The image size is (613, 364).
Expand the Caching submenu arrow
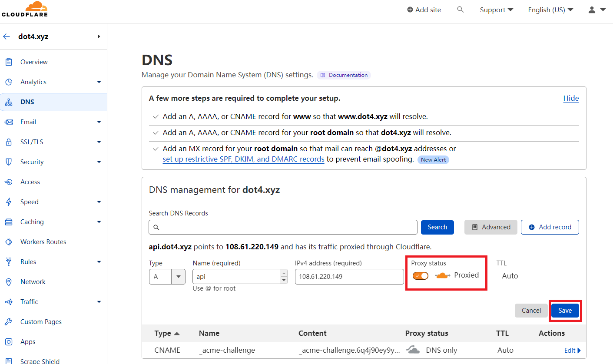click(x=99, y=222)
